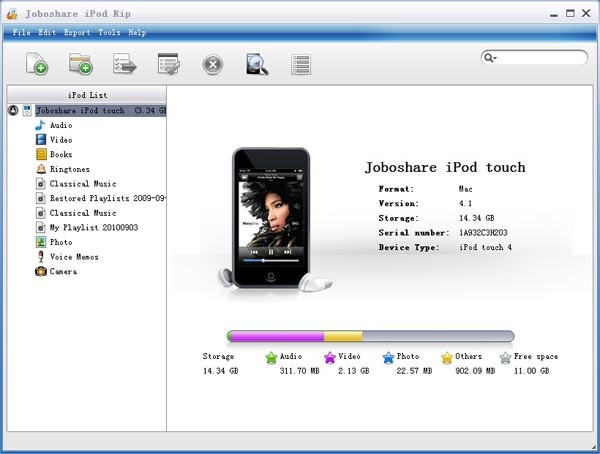This screenshot has height=454, width=600.
Task: Click the gray delete X toolbar icon
Action: click(213, 64)
